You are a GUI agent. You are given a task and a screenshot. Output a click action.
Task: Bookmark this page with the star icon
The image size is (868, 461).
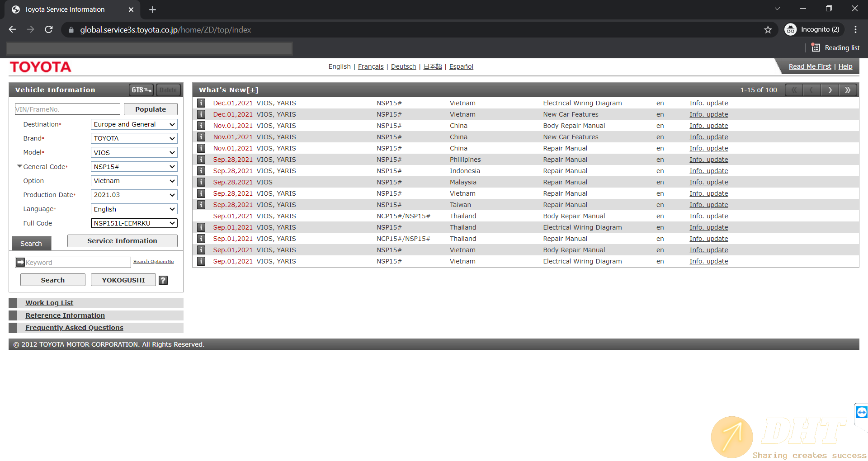pos(768,30)
